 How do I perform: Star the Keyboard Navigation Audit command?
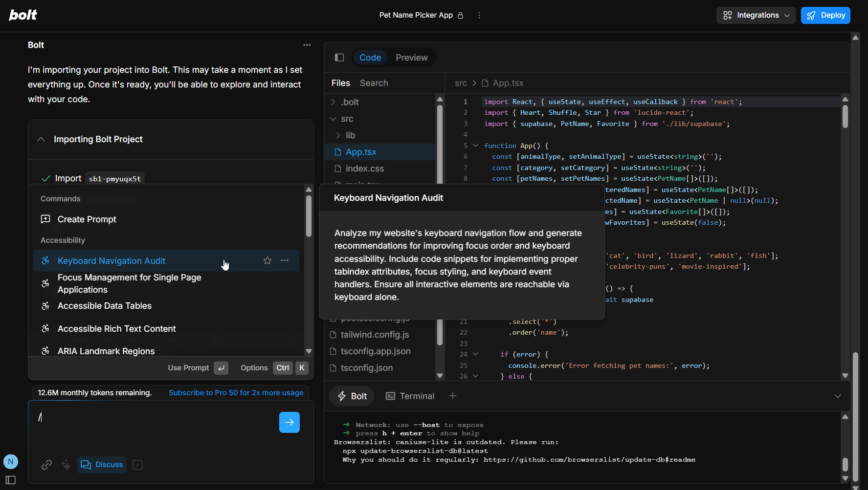click(x=267, y=260)
